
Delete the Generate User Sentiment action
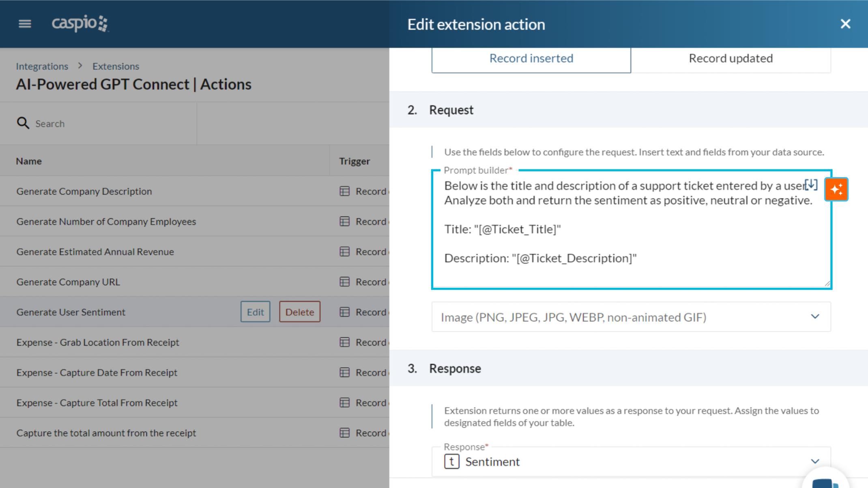click(300, 312)
